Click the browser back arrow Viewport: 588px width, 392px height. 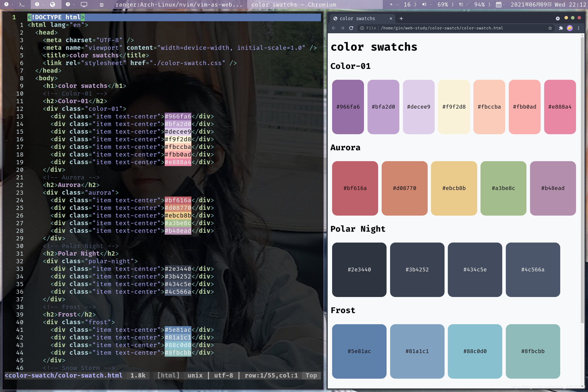[334, 28]
